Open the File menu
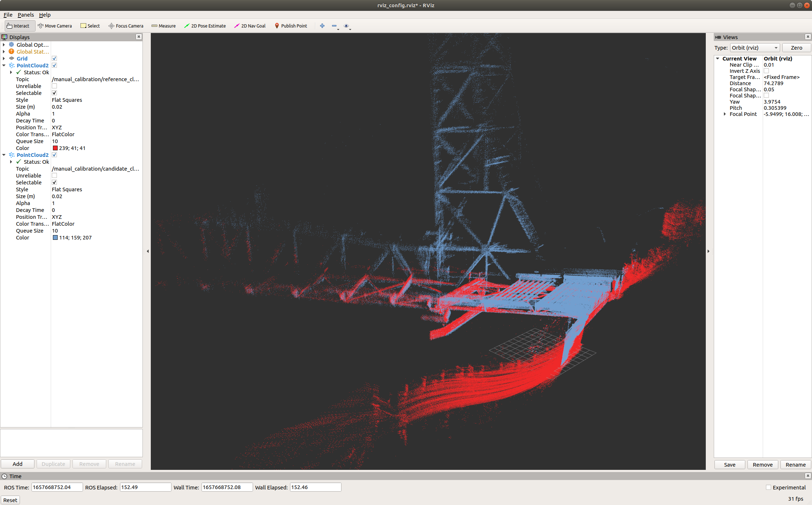The image size is (812, 505). click(x=9, y=14)
